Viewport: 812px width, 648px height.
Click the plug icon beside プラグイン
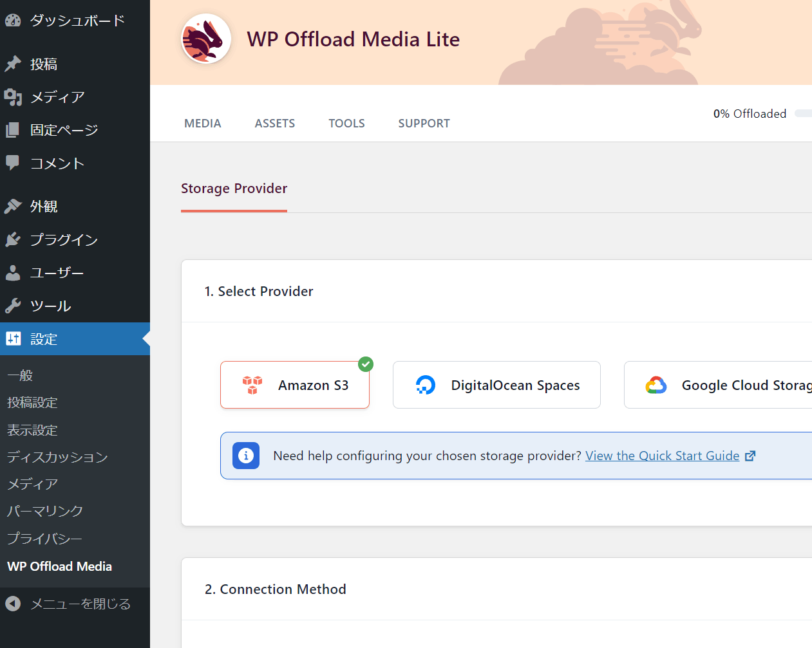[x=13, y=239]
